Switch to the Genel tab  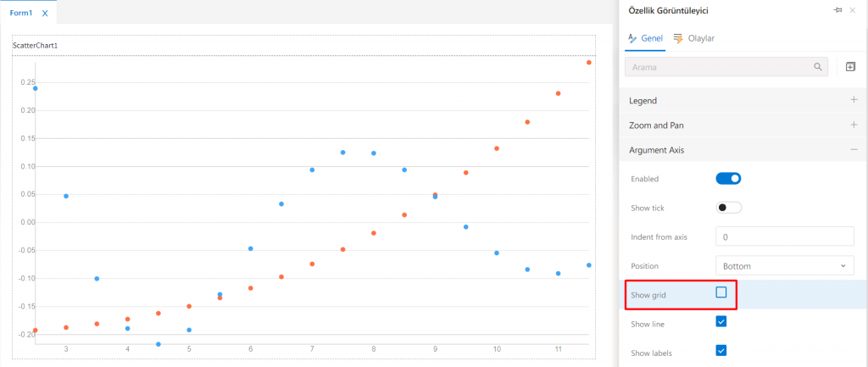tap(646, 38)
